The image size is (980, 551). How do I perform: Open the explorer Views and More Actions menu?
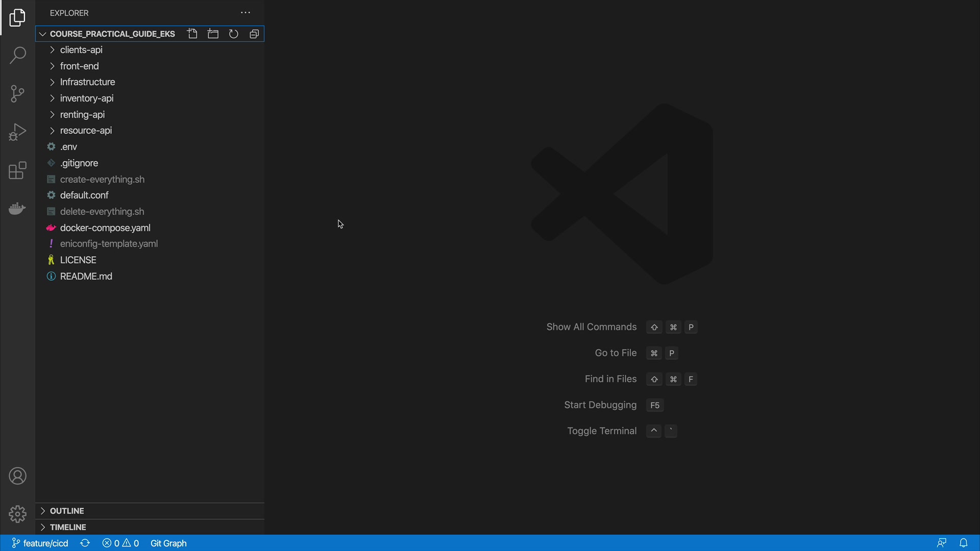coord(246,13)
